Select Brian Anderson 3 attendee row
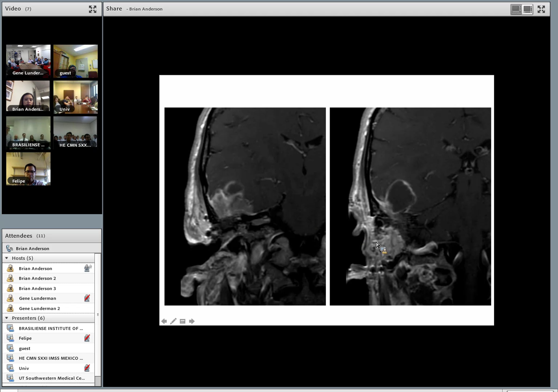The width and height of the screenshot is (558, 392). click(x=48, y=288)
